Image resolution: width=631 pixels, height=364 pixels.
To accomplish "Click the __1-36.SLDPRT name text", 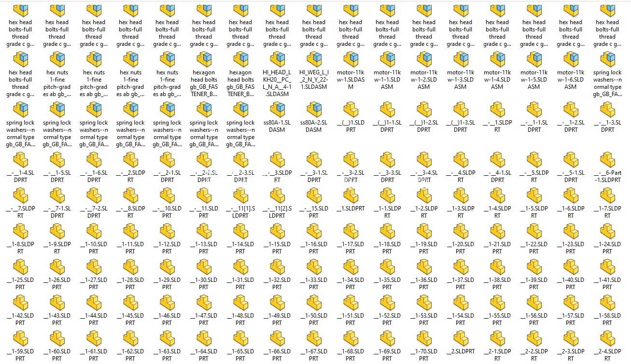I will pos(424,283).
